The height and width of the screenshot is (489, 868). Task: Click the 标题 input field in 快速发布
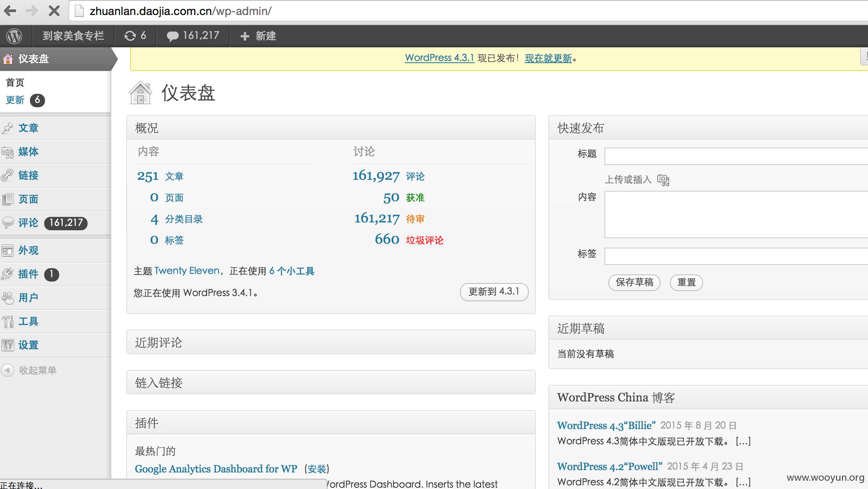click(736, 156)
